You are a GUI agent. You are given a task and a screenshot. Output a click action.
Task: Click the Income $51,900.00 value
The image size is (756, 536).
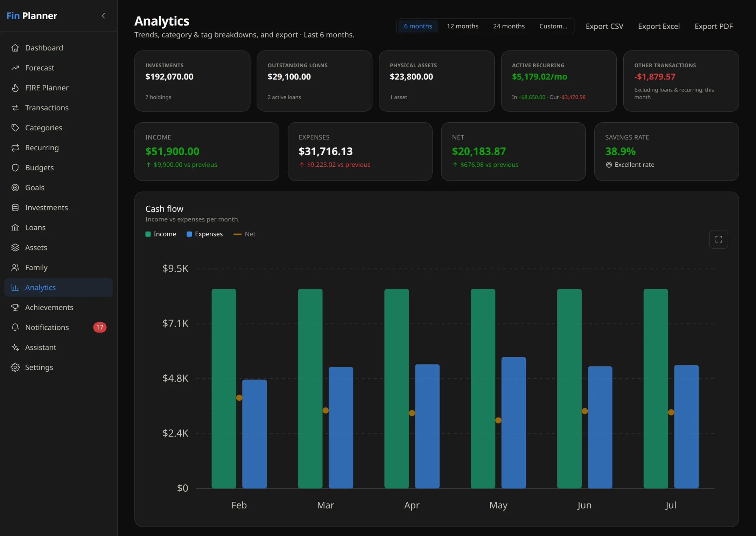tap(172, 151)
